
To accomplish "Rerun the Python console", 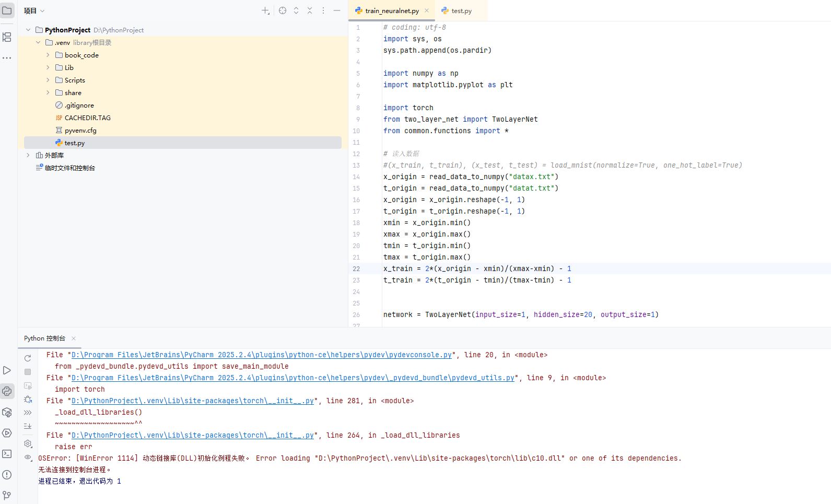I will [28, 358].
